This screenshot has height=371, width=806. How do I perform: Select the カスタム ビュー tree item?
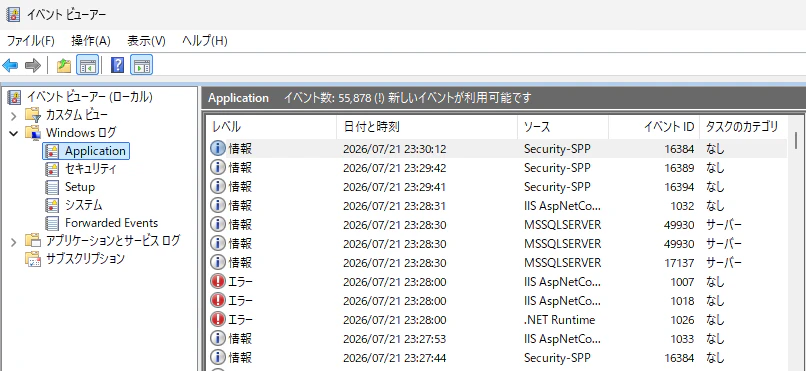pyautogui.click(x=77, y=115)
